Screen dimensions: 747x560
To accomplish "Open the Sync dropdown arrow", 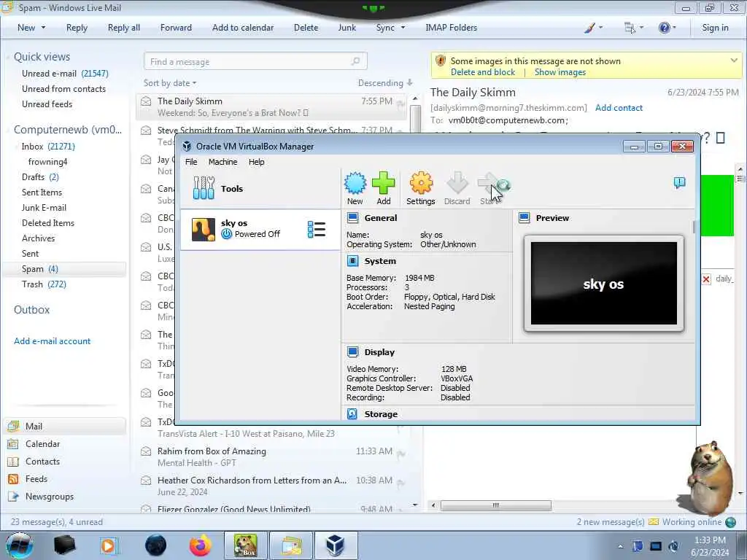I will click(x=403, y=28).
